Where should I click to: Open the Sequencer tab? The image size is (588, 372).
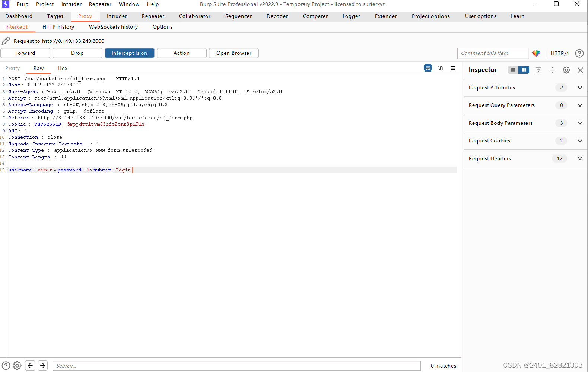[x=239, y=16]
